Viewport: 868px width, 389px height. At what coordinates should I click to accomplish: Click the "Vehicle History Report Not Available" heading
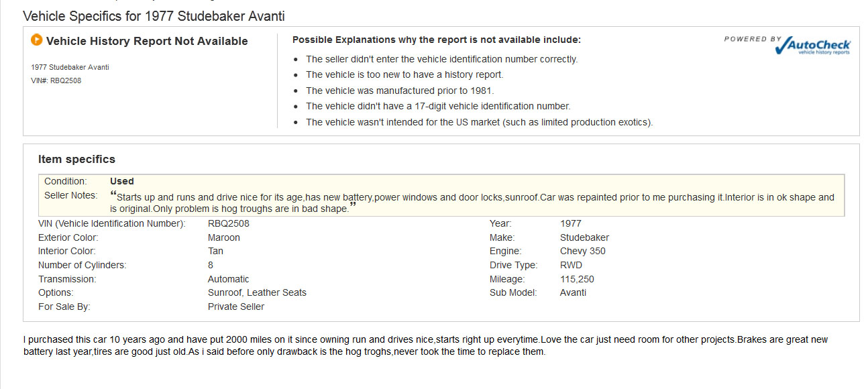point(146,41)
